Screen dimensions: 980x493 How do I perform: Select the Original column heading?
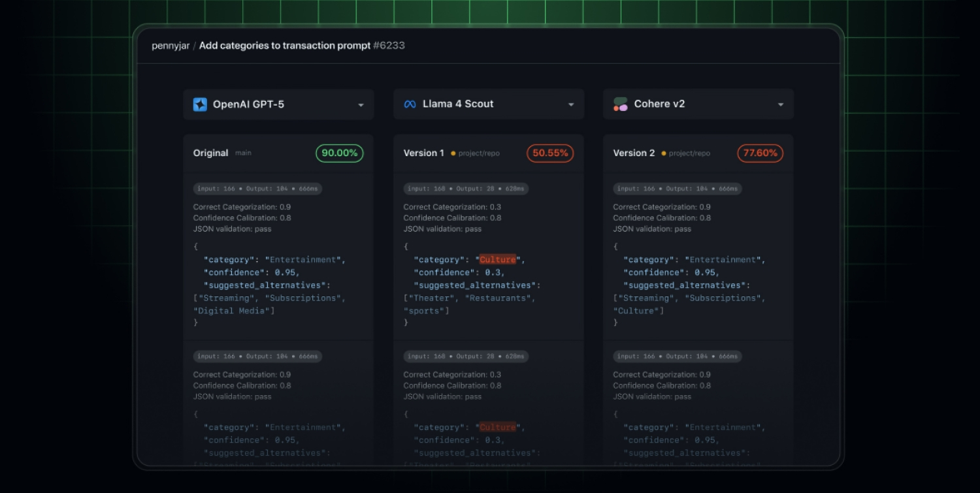point(210,153)
